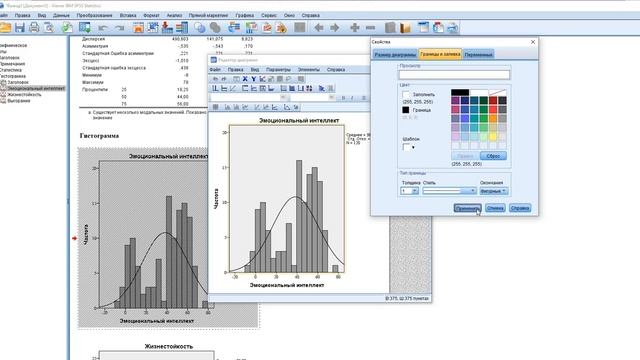Screen dimensions: 640x360
Task: Click the Bold button in chart editor
Action: 343,98
